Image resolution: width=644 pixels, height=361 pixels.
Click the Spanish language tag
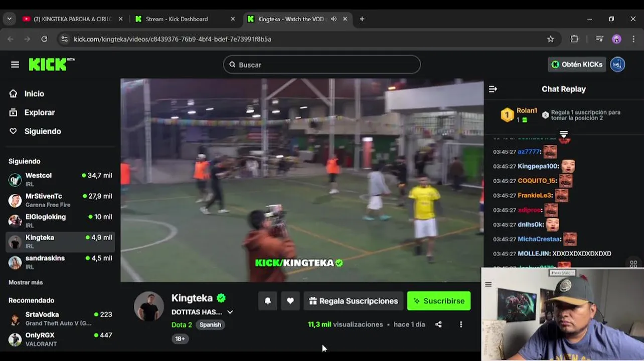pos(210,325)
